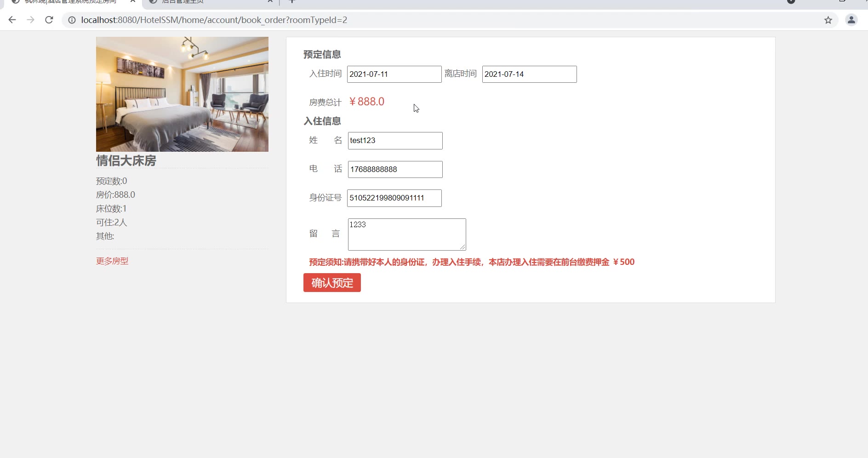The width and height of the screenshot is (868, 458).
Task: Edit the check-in date 2021-07-11
Action: click(394, 74)
